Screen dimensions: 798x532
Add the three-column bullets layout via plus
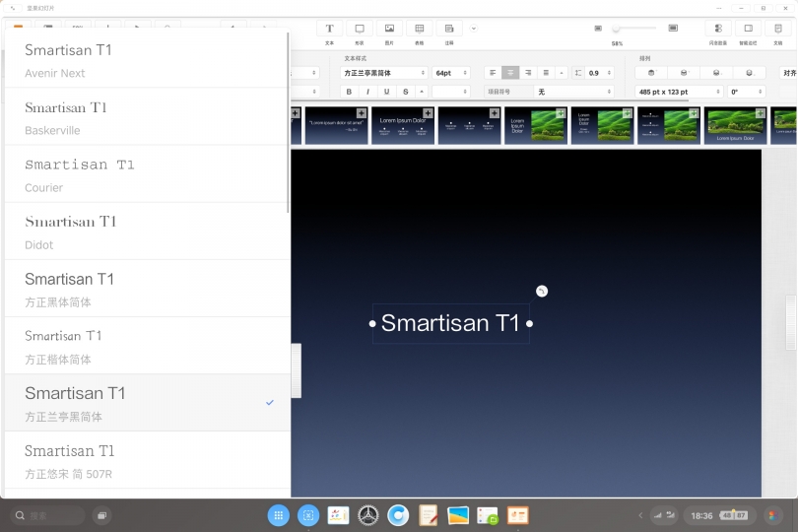495,113
